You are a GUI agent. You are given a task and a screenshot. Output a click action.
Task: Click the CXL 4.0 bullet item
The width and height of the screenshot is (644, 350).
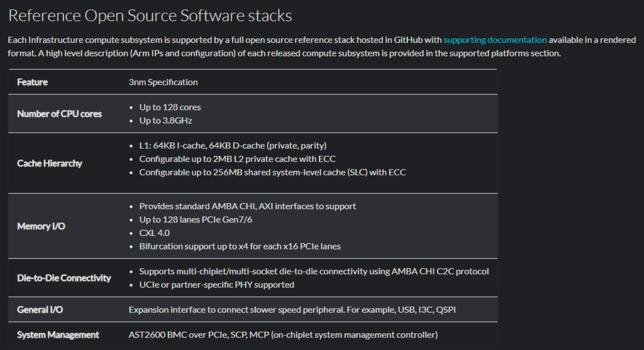(x=154, y=233)
